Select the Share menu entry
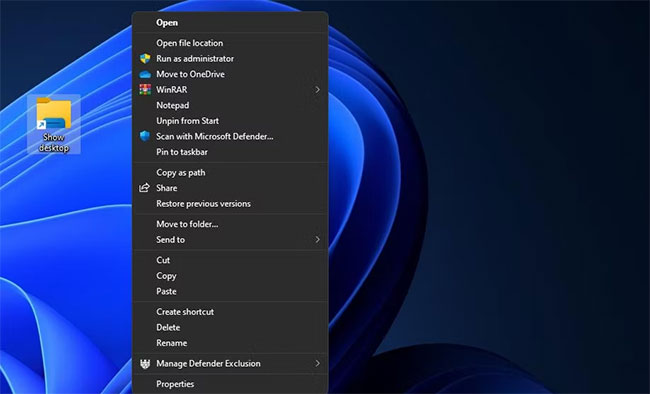This screenshot has width=650, height=394. tap(230, 188)
